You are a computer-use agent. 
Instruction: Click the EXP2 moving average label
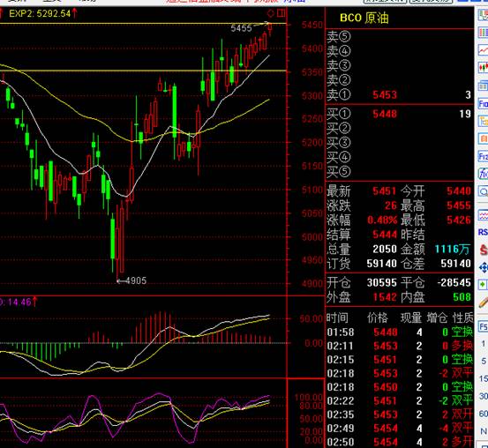(x=40, y=13)
